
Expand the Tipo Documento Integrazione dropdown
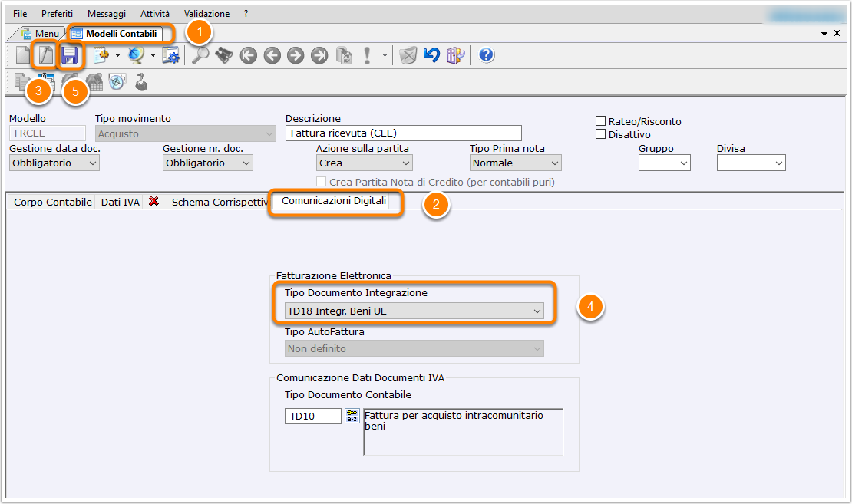414,311
